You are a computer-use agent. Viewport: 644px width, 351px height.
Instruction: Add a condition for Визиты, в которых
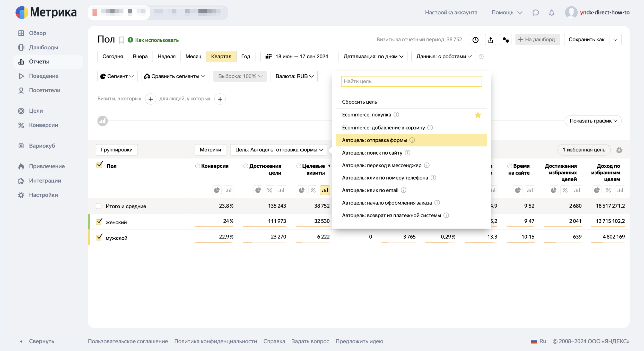coord(151,99)
